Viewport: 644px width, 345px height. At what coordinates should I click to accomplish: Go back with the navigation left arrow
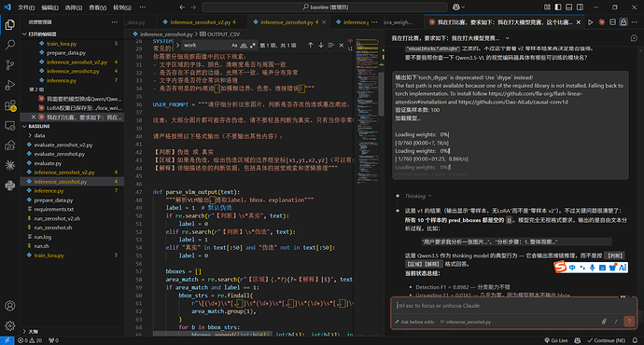click(182, 7)
